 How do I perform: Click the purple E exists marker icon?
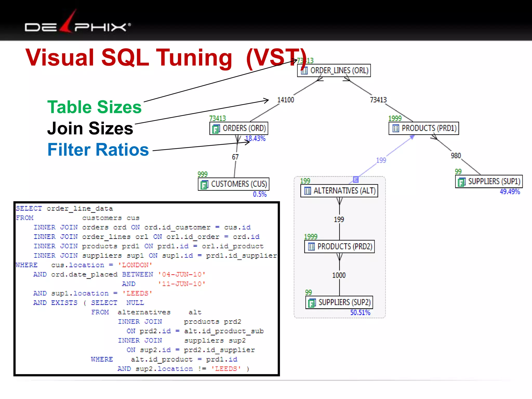[356, 179]
